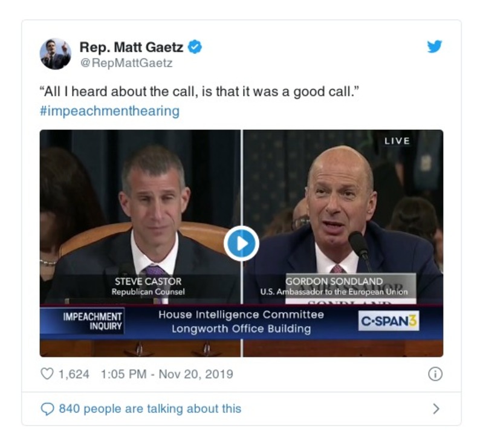Click the Gordon Sondland caption in video
This screenshot has width=483, height=448.
(334, 286)
